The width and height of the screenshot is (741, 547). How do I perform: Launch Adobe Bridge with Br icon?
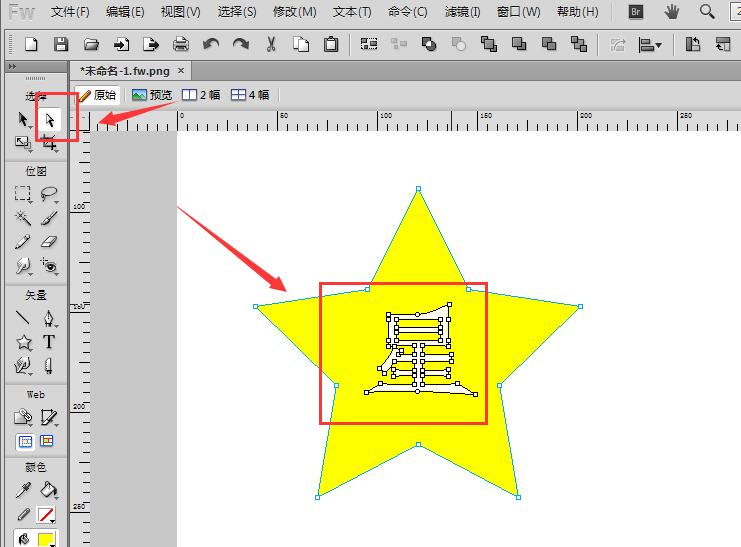636,12
